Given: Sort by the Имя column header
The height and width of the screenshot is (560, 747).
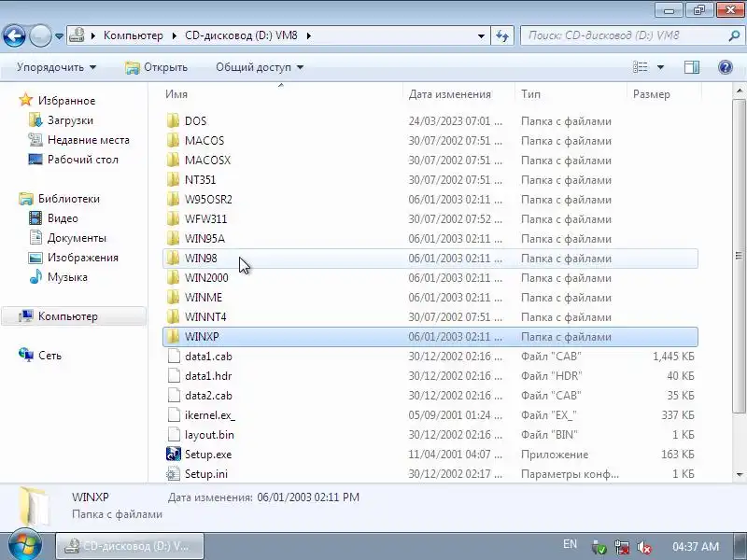Looking at the screenshot, I should click(x=282, y=94).
